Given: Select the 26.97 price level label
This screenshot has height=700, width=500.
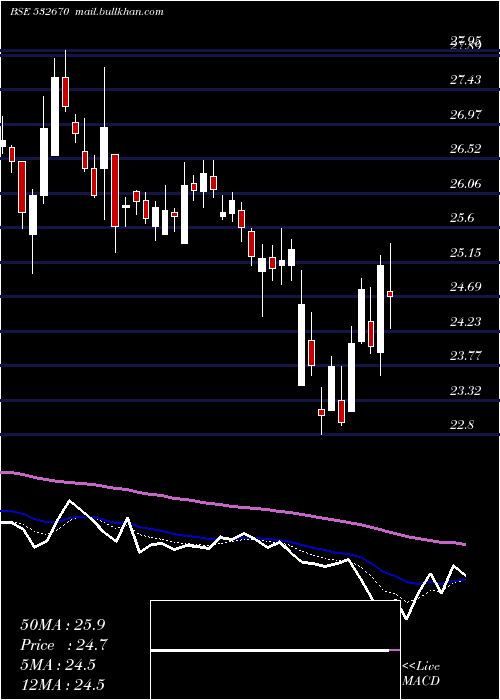Looking at the screenshot, I should (x=465, y=115).
